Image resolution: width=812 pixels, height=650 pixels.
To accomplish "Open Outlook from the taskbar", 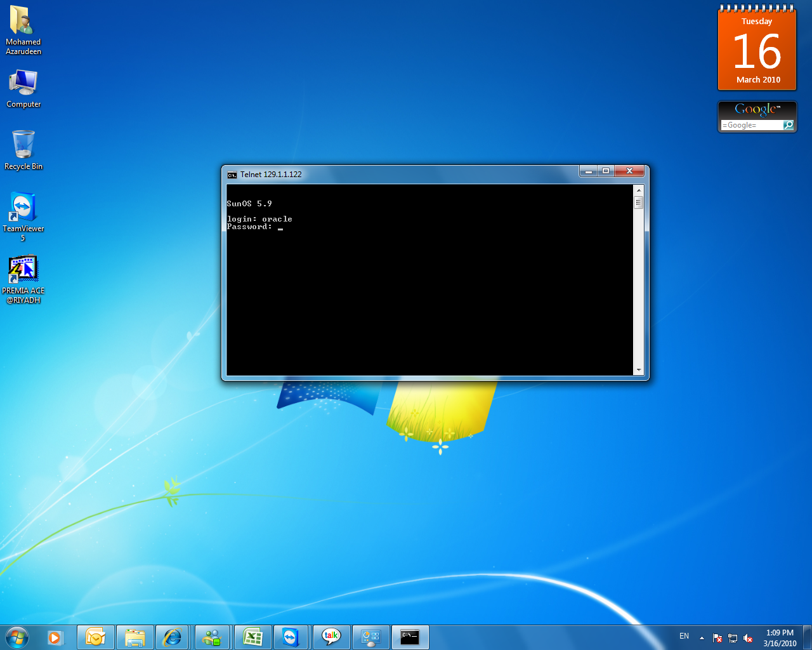I will (96, 637).
